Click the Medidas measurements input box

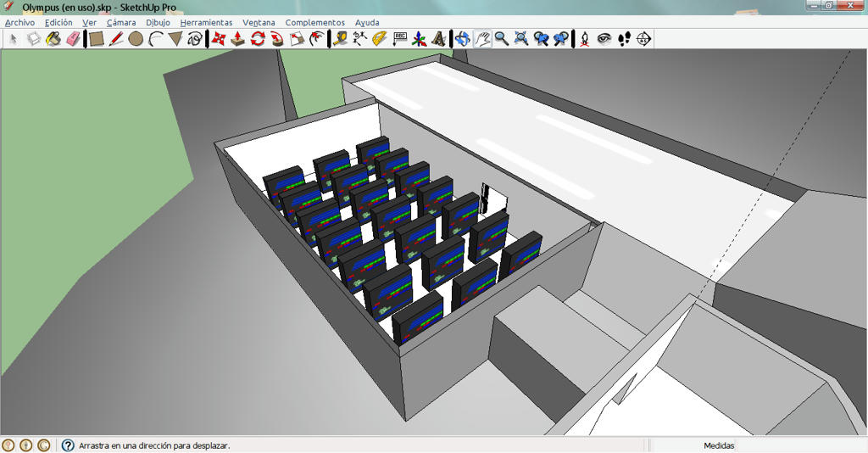click(801, 445)
